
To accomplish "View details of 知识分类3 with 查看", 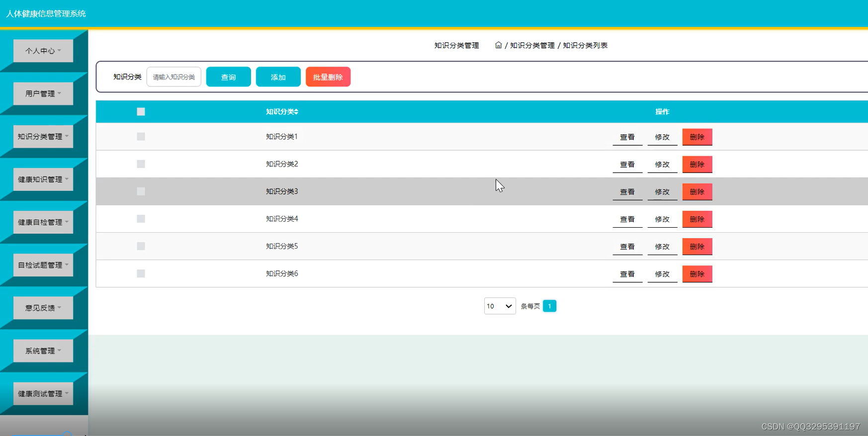I will tap(627, 192).
